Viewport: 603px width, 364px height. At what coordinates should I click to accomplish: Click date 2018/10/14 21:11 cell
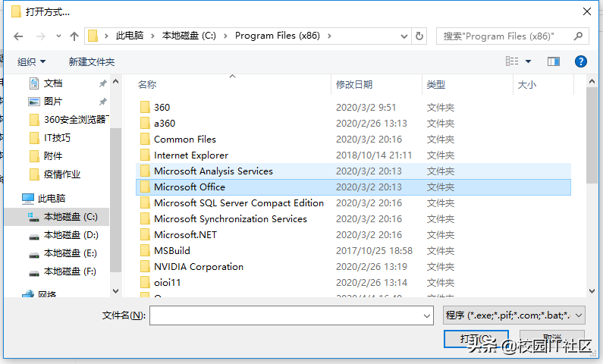click(x=374, y=155)
